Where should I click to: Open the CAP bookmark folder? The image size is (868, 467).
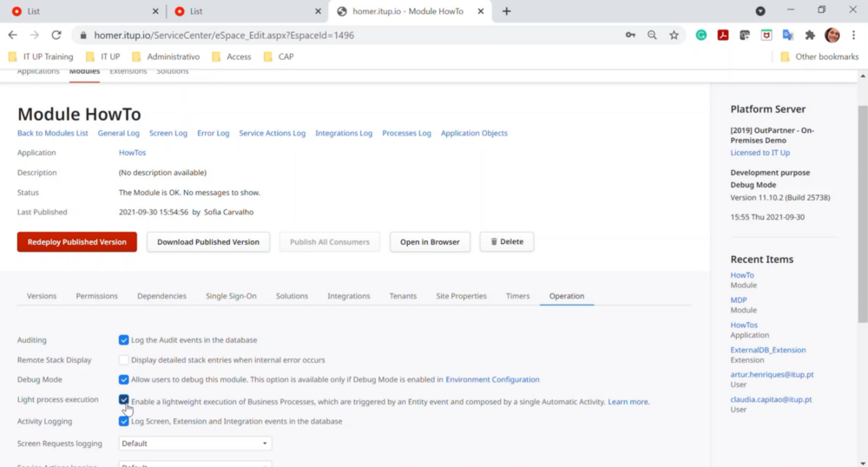(x=279, y=56)
